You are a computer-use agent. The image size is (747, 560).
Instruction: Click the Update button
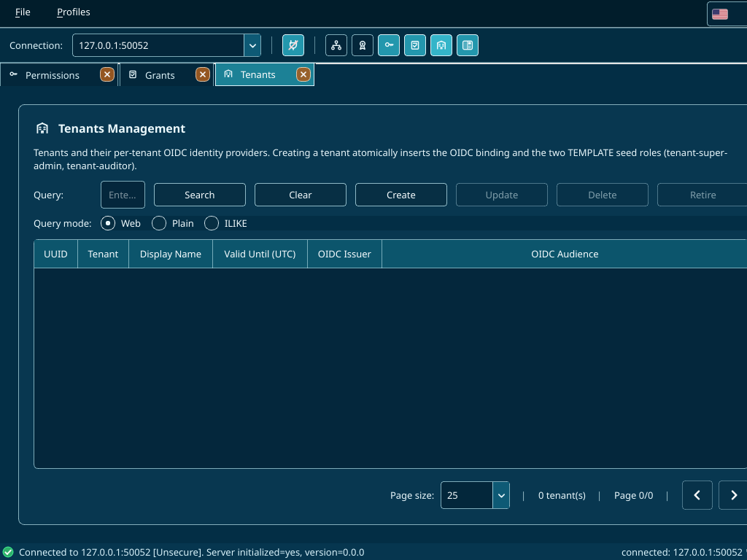[502, 195]
